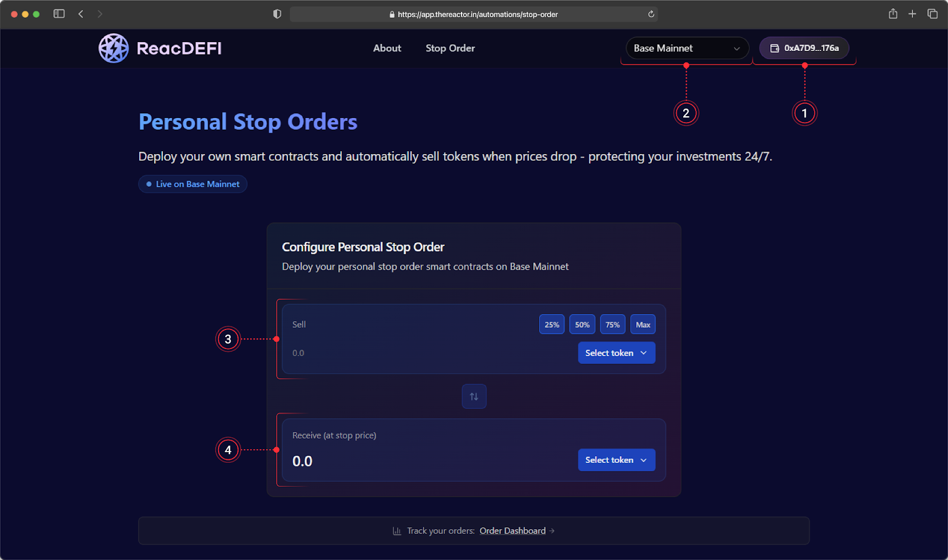Screen dimensions: 948x560
Task: Open the Order Dashboard link
Action: coord(513,531)
